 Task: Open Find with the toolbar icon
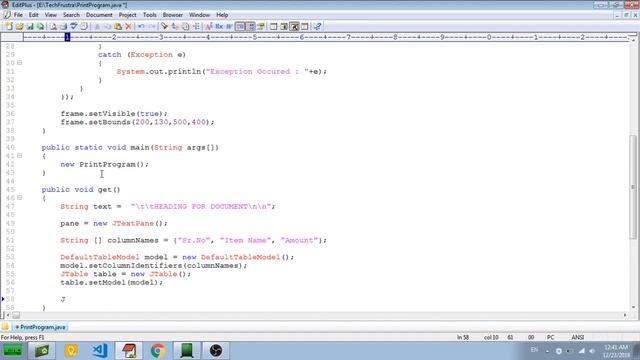(x=164, y=27)
